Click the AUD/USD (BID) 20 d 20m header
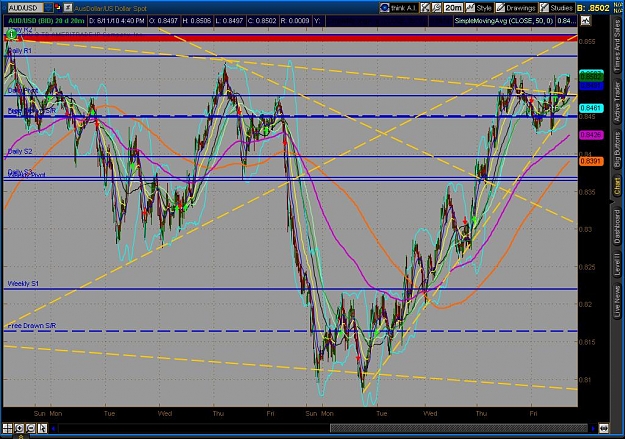Screen dimensions: 625x439 (x=46, y=21)
